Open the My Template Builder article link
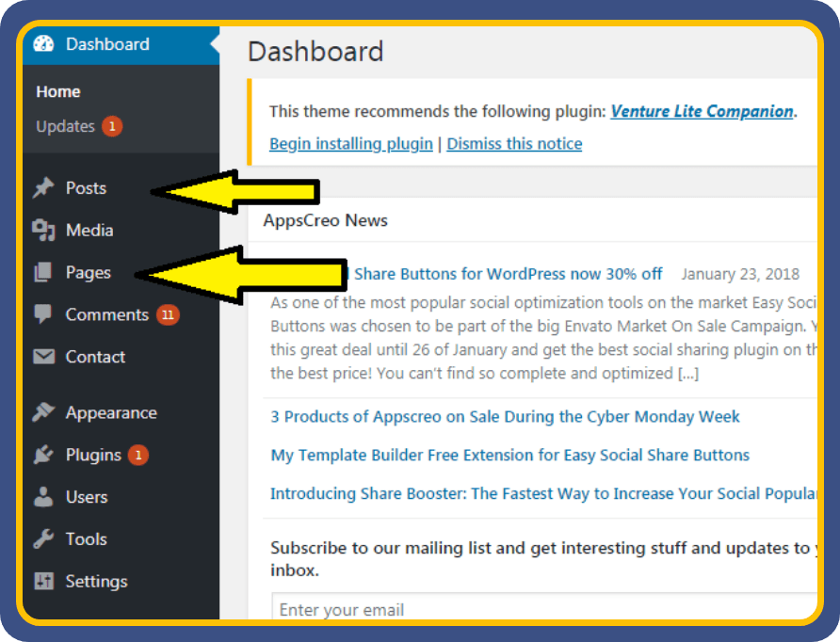This screenshot has width=840, height=642. click(x=509, y=455)
